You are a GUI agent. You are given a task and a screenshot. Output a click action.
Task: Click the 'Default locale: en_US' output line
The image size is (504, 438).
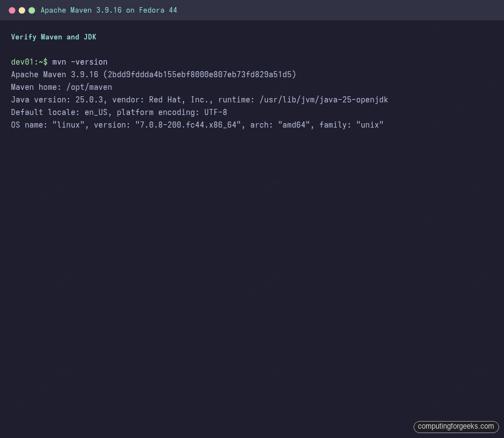[119, 112]
